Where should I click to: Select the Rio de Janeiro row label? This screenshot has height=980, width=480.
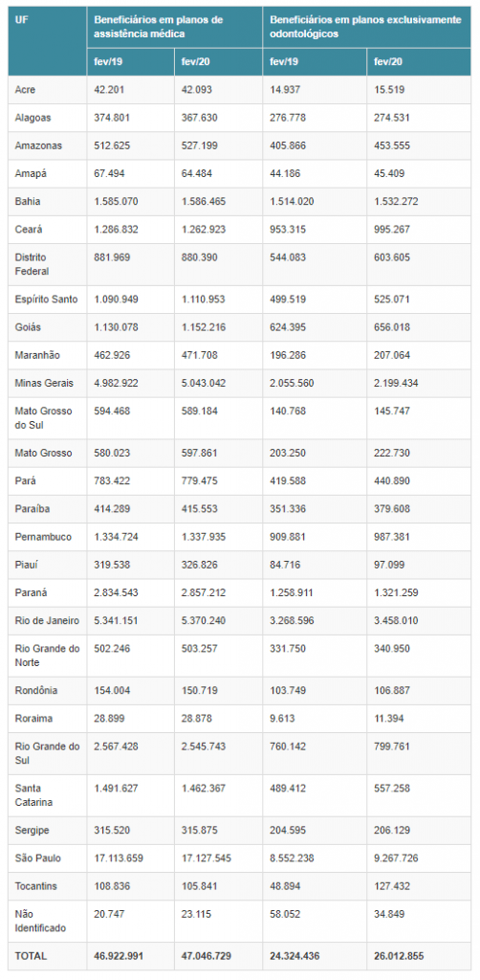coord(48,620)
